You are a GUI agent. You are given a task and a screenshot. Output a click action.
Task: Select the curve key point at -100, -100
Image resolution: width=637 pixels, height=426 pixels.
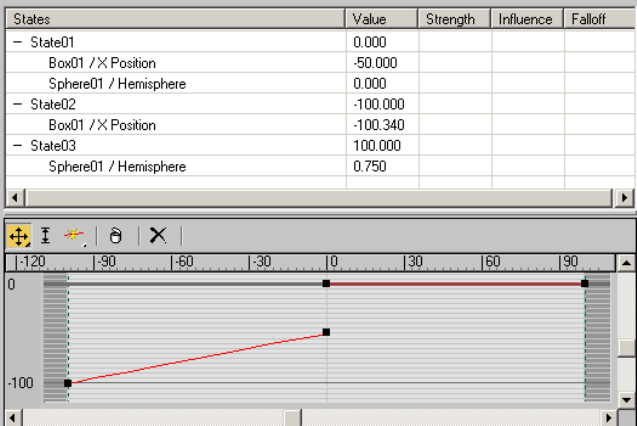tap(68, 383)
